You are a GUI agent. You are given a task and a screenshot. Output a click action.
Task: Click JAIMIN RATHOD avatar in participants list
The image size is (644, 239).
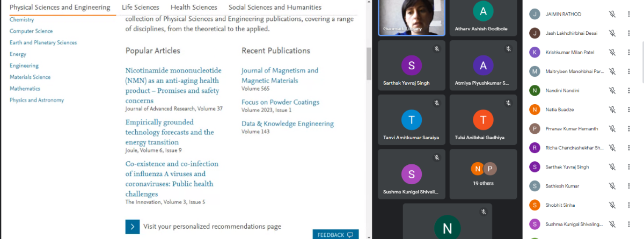point(534,14)
